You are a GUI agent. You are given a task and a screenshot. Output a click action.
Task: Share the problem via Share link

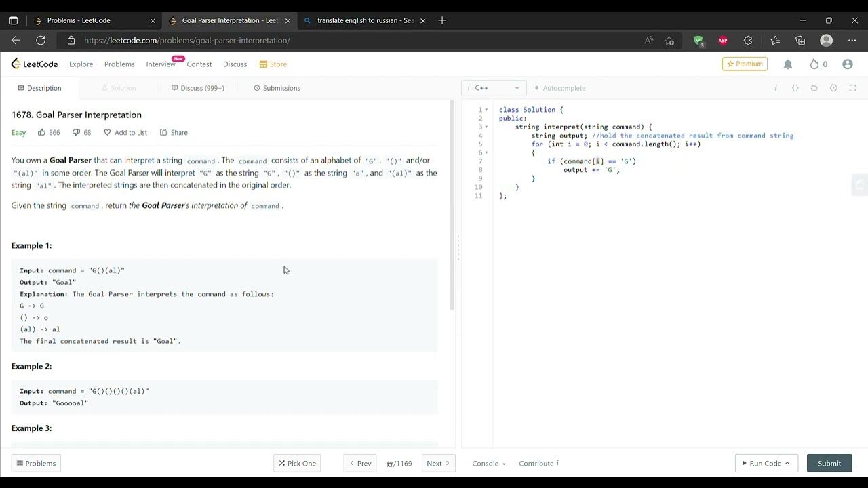(174, 132)
